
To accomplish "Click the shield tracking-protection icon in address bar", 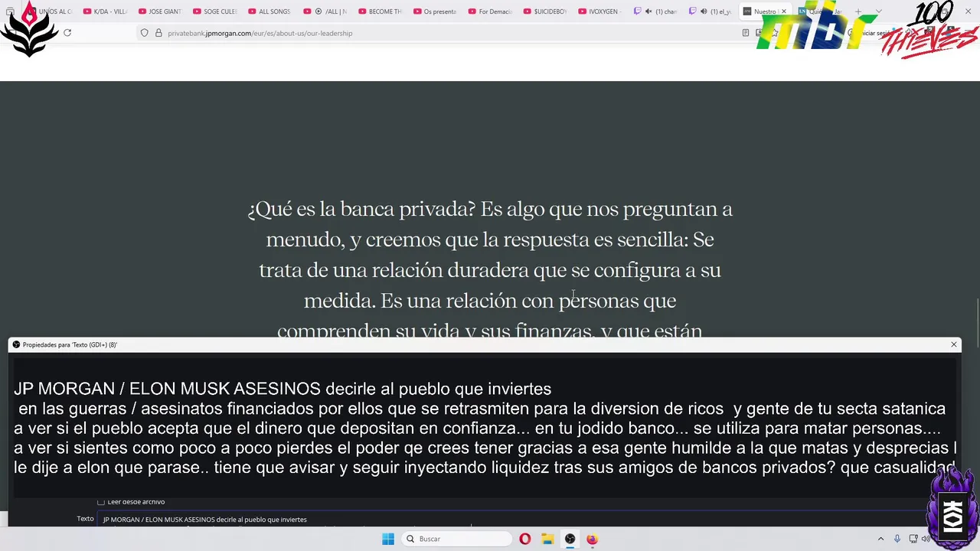I will click(144, 33).
